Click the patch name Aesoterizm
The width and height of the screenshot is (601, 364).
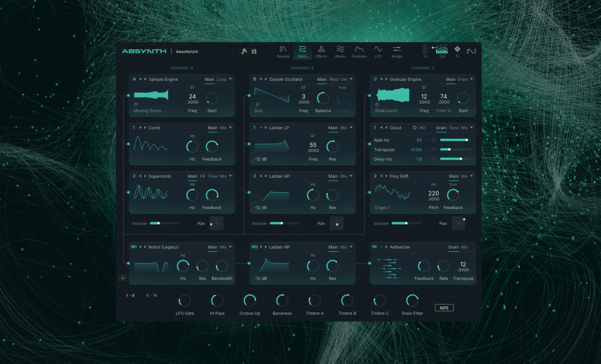[x=187, y=51]
